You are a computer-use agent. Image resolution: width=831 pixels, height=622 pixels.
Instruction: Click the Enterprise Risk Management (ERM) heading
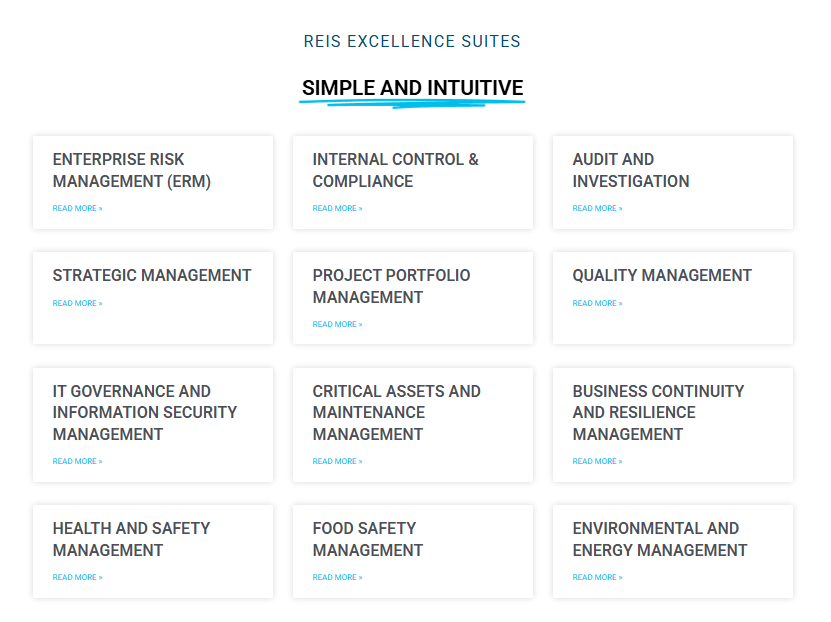tap(132, 170)
